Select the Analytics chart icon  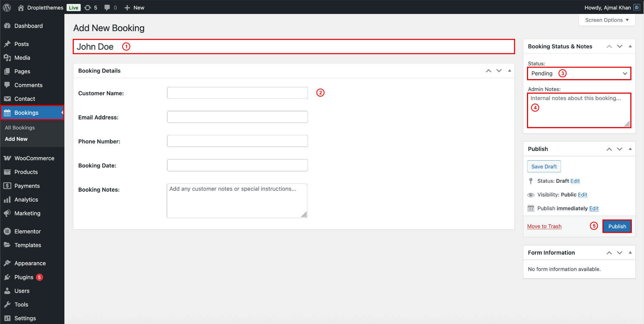[8, 200]
